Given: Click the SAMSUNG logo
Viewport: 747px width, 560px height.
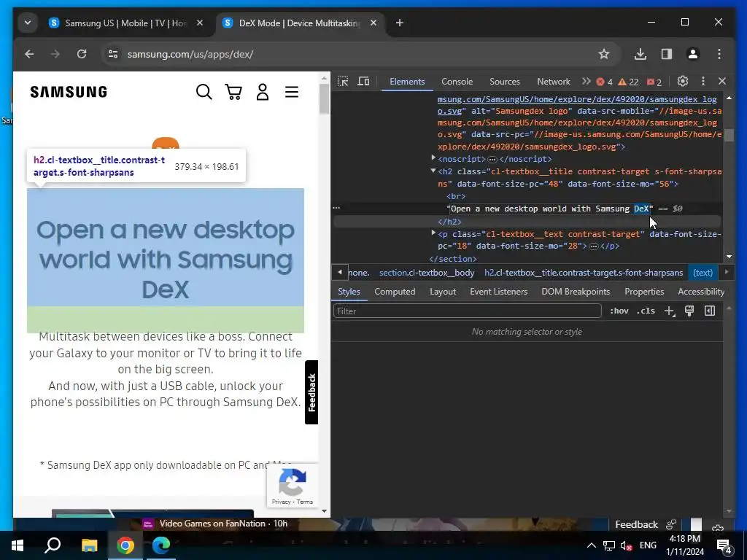Looking at the screenshot, I should point(69,92).
